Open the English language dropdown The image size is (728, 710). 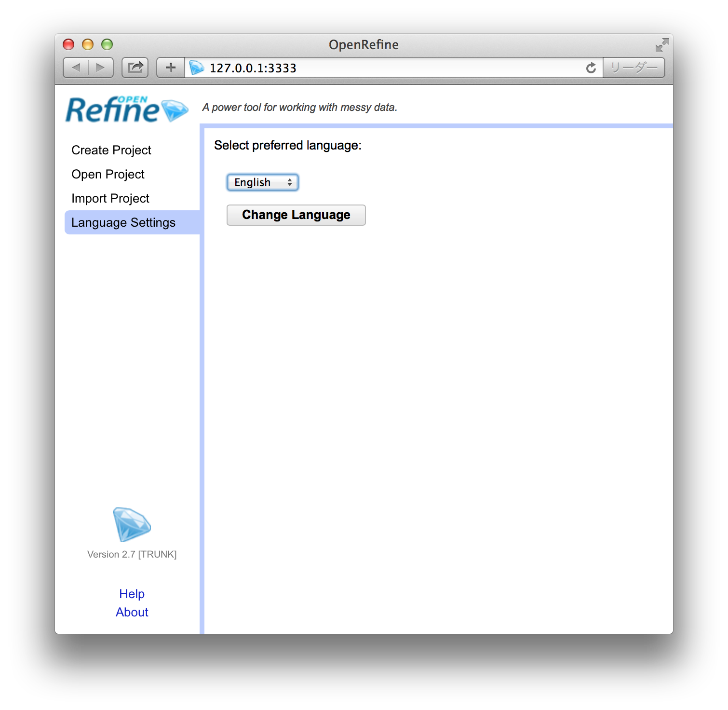[x=263, y=182]
